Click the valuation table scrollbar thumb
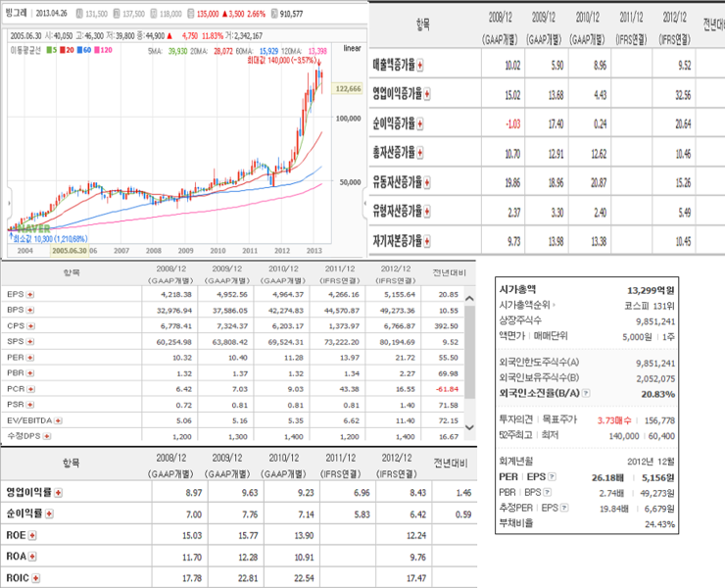This screenshot has height=588, width=725. 469,352
